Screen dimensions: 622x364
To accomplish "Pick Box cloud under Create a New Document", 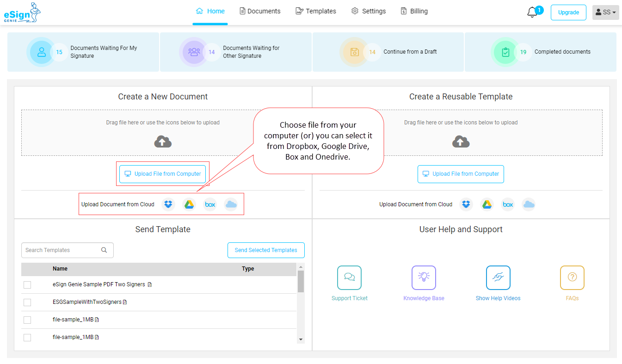I will (x=210, y=204).
